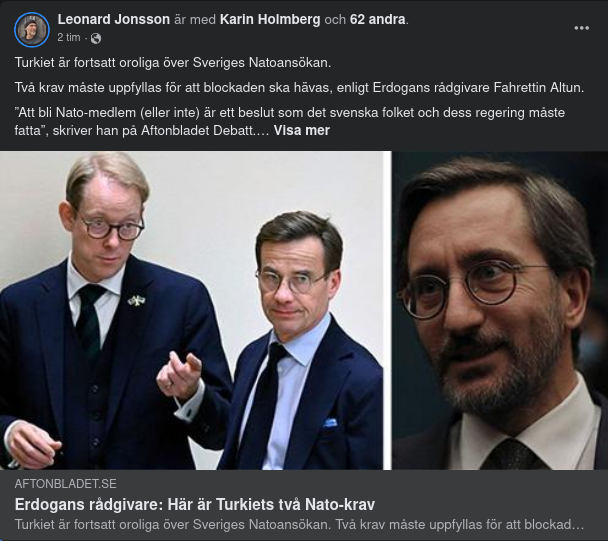Open the post's 2 tim timestamp
This screenshot has width=608, height=541.
point(69,38)
